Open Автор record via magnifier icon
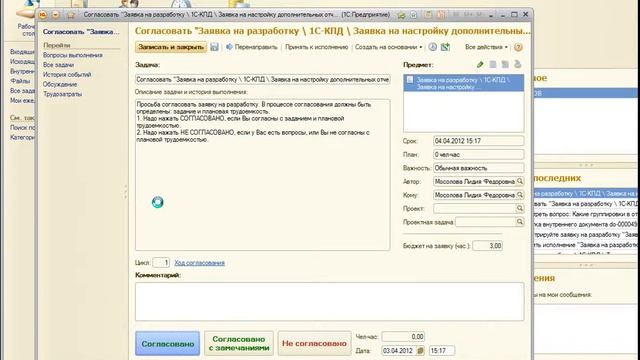Image resolution: width=640 pixels, height=360 pixels. [x=520, y=181]
